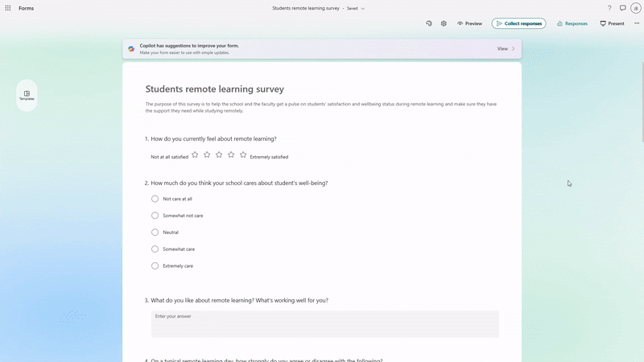Screen dimensions: 644x362
Task: Click the Copilot logo in banner
Action: (131, 49)
